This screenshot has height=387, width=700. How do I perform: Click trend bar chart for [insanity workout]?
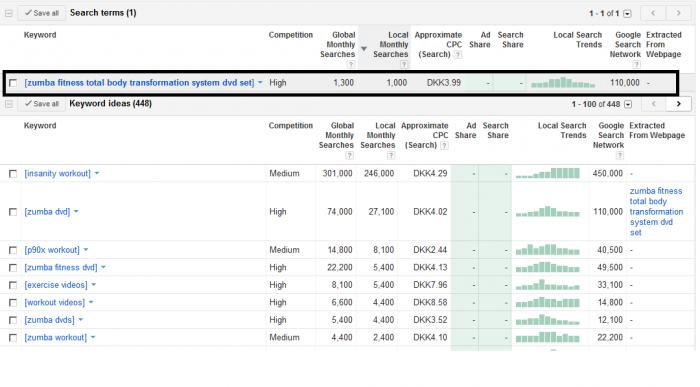click(548, 173)
